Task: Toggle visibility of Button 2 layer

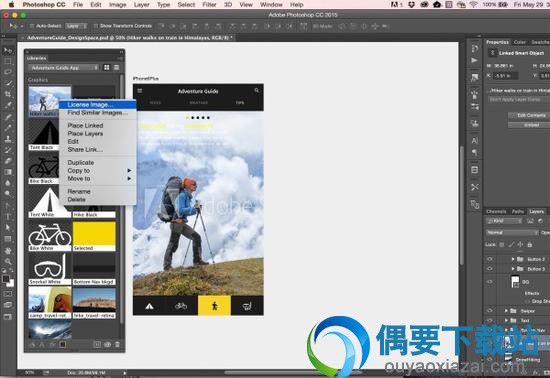Action: 490,259
